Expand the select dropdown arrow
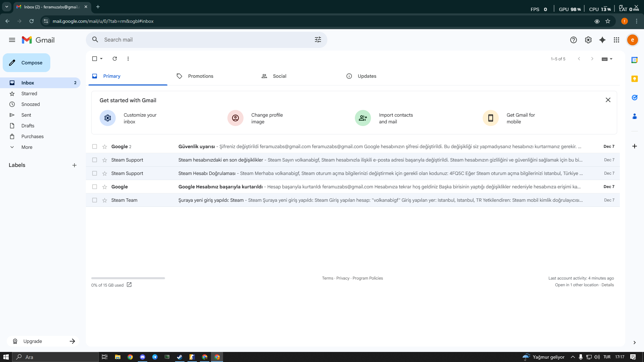The image size is (644, 362). coord(101,59)
